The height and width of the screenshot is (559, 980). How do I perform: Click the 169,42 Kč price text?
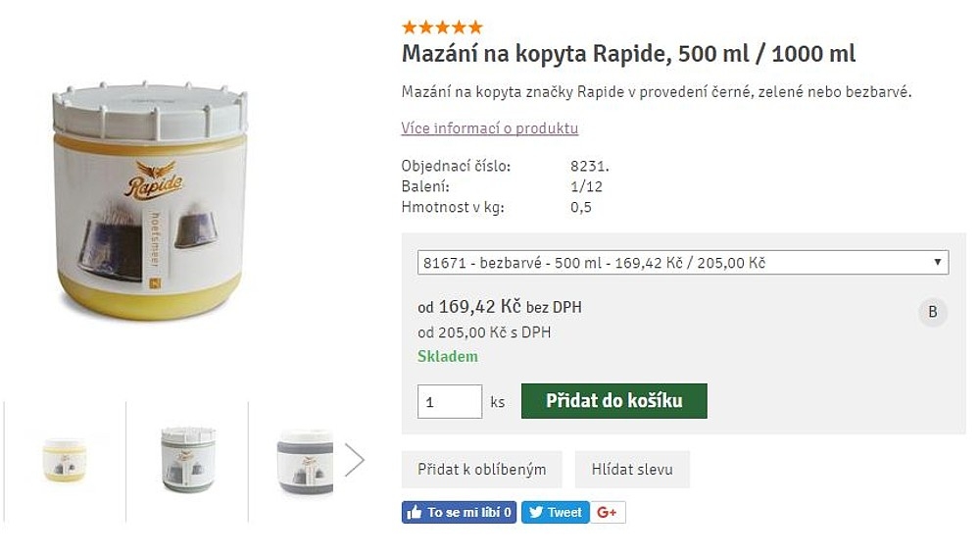(x=479, y=307)
